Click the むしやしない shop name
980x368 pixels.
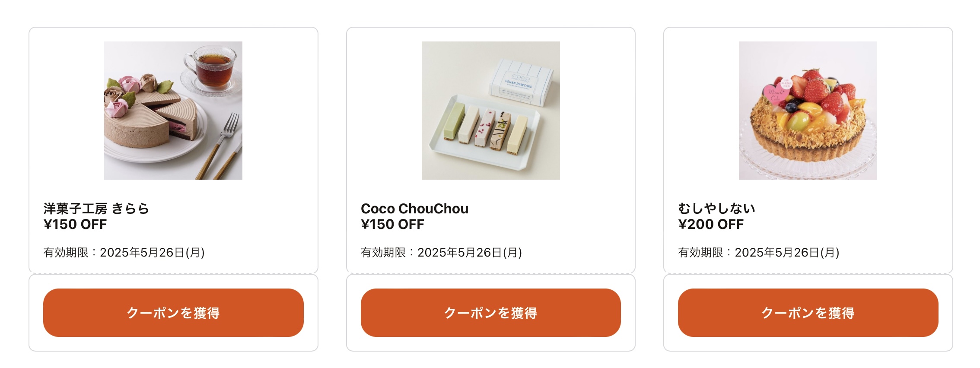click(x=716, y=209)
